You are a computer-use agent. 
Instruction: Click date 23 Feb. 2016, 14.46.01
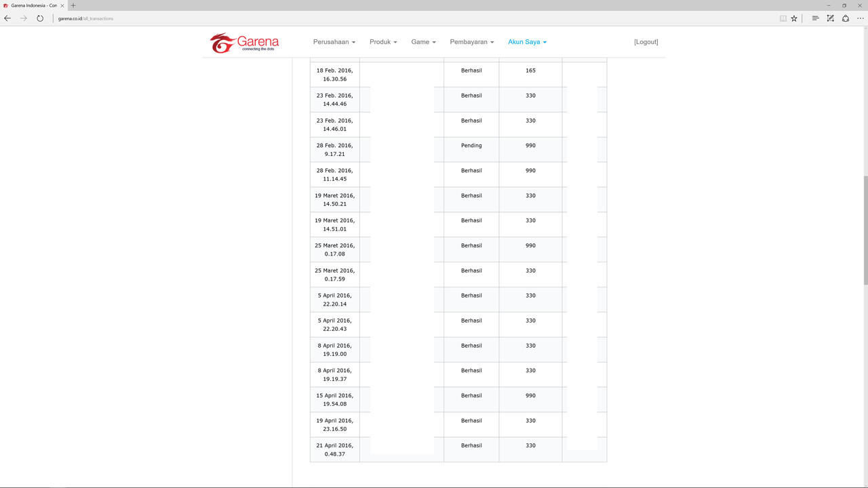coord(334,125)
